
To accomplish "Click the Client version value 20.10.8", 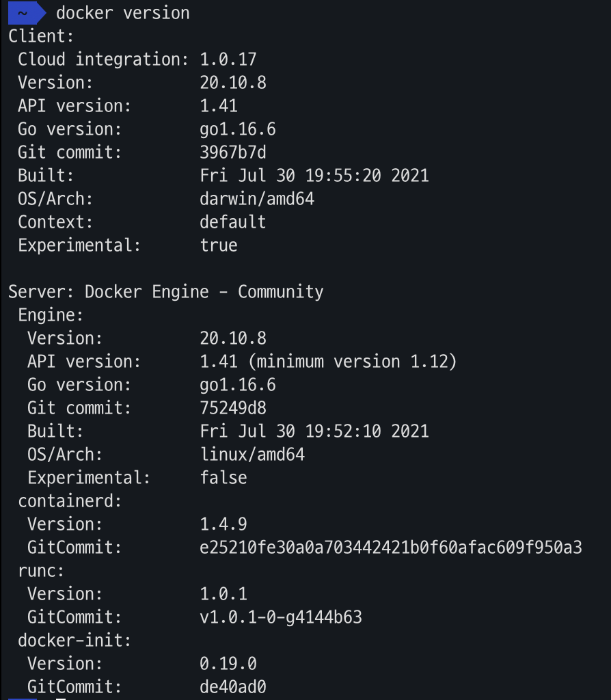I will tap(233, 83).
